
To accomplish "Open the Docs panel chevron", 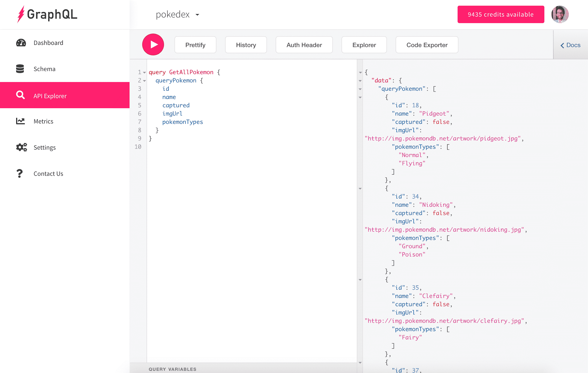I will pyautogui.click(x=562, y=45).
